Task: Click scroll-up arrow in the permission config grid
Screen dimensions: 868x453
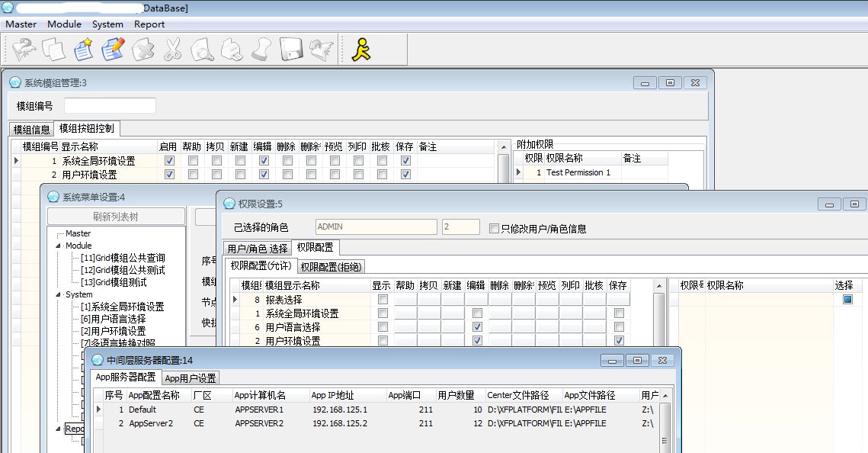Action: 658,286
